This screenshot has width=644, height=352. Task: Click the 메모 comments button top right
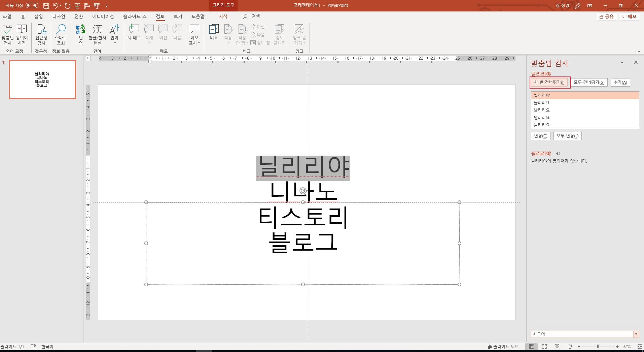coord(630,16)
